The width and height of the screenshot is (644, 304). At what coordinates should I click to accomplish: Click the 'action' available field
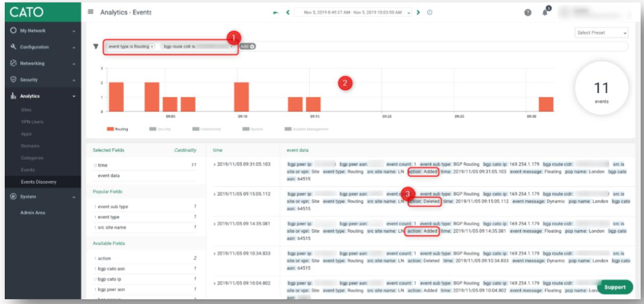click(105, 258)
